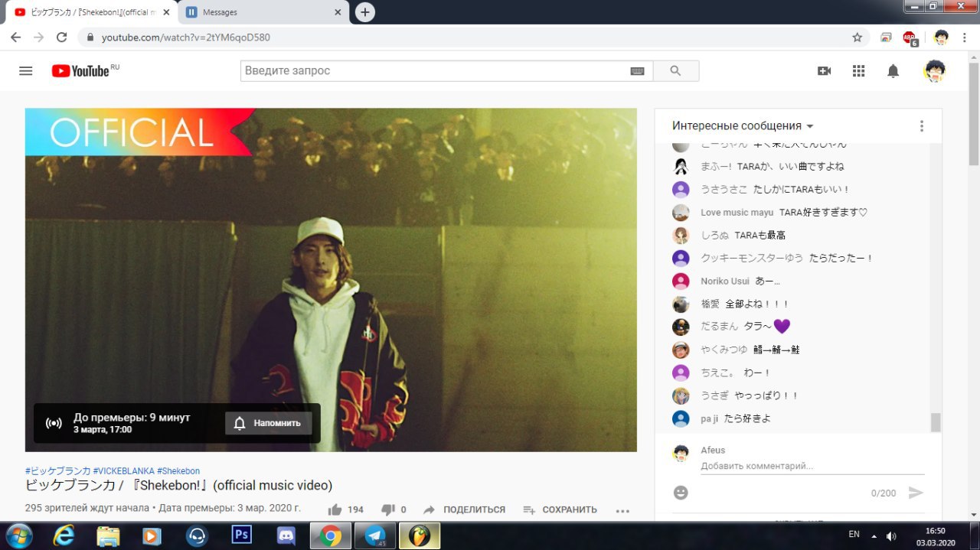
Task: Click chat author 'Love music mayu'
Action: click(737, 213)
